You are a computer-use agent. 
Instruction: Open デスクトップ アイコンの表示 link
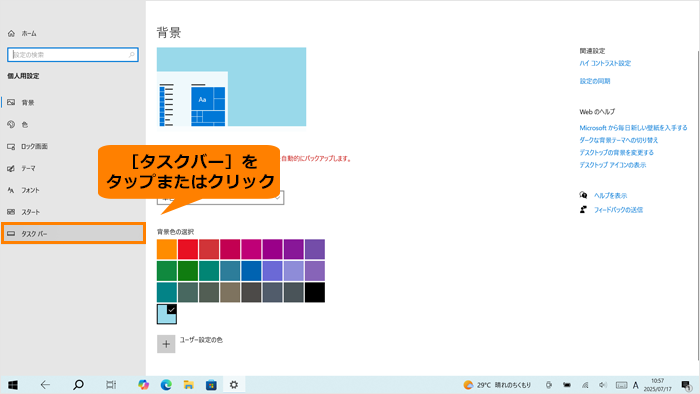tap(612, 165)
